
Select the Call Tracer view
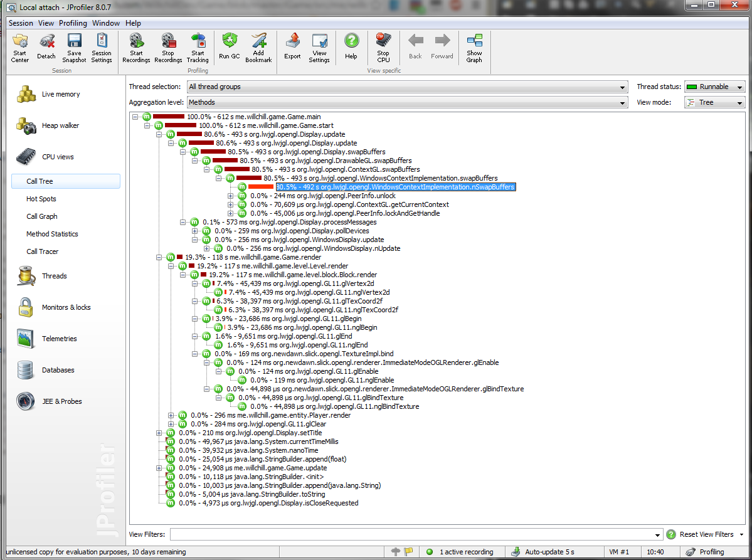coord(42,251)
